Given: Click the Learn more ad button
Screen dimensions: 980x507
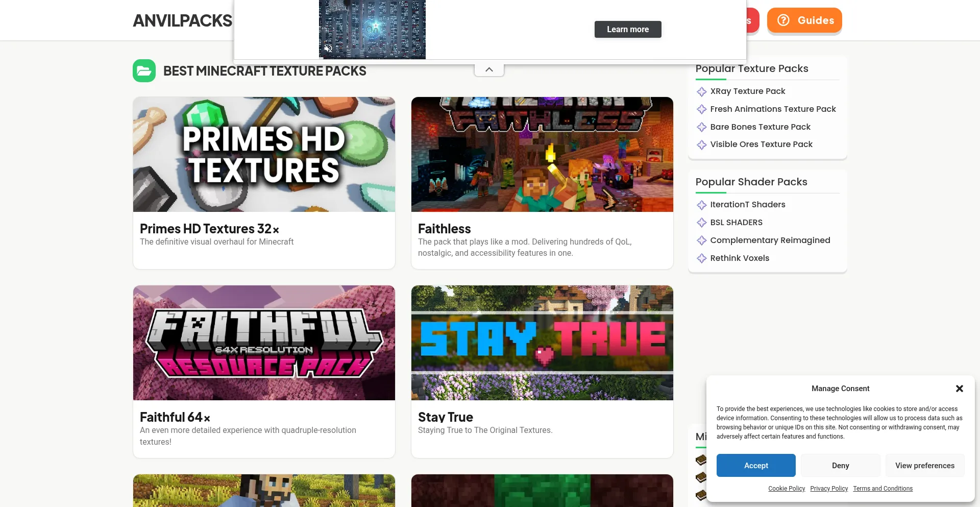Looking at the screenshot, I should [628, 29].
